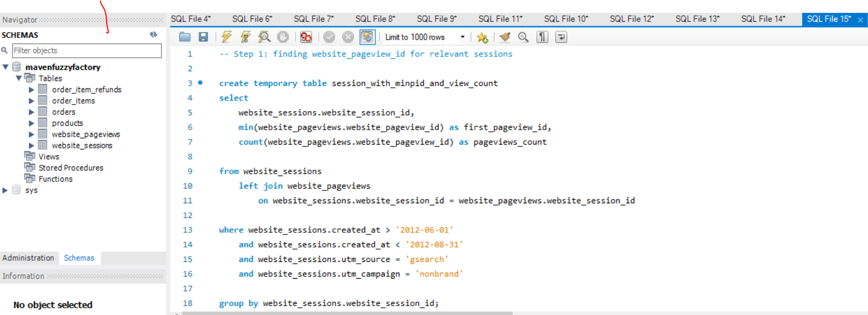
Task: Select the mavenfuzzyfactory schema
Action: (x=63, y=67)
